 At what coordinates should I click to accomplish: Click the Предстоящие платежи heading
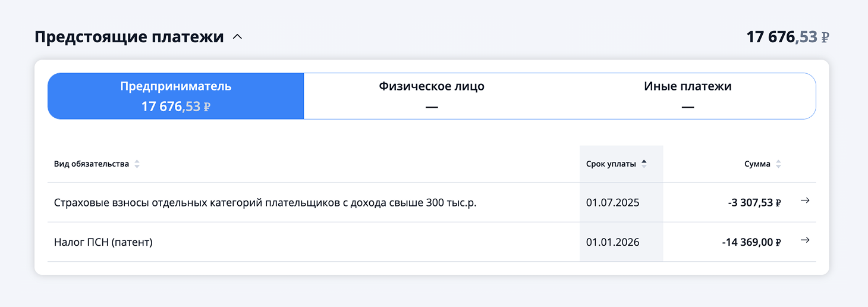[x=129, y=37]
